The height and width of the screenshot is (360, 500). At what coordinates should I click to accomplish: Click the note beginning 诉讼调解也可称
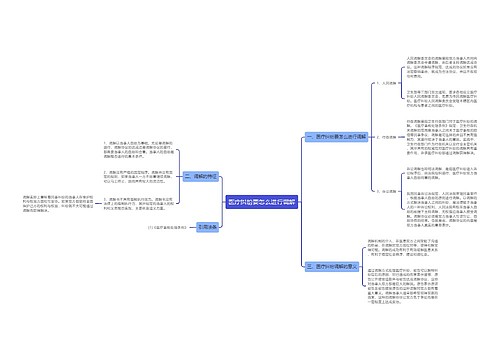(442, 173)
